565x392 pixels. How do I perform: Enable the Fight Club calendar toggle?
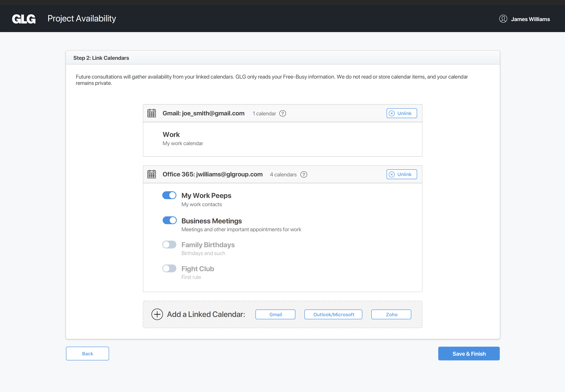pos(169,269)
